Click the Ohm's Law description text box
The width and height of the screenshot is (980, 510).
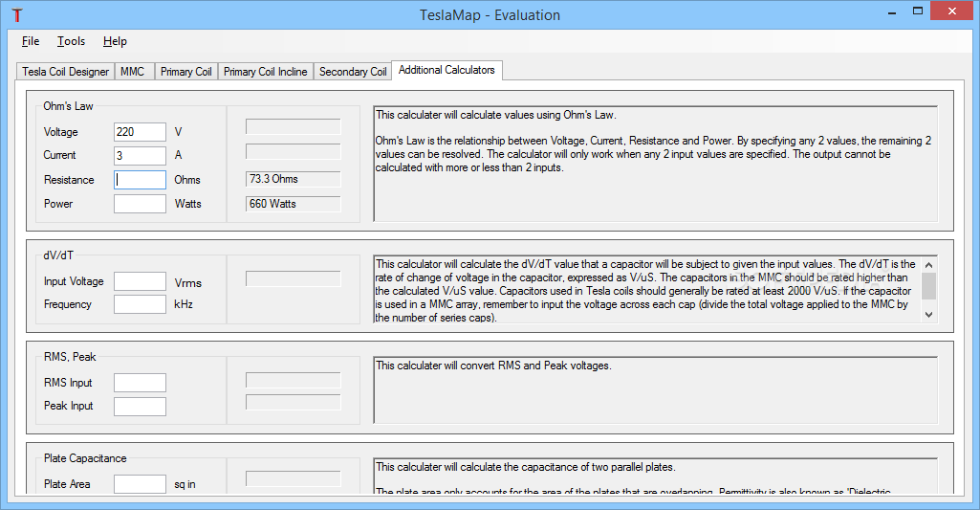(656, 164)
